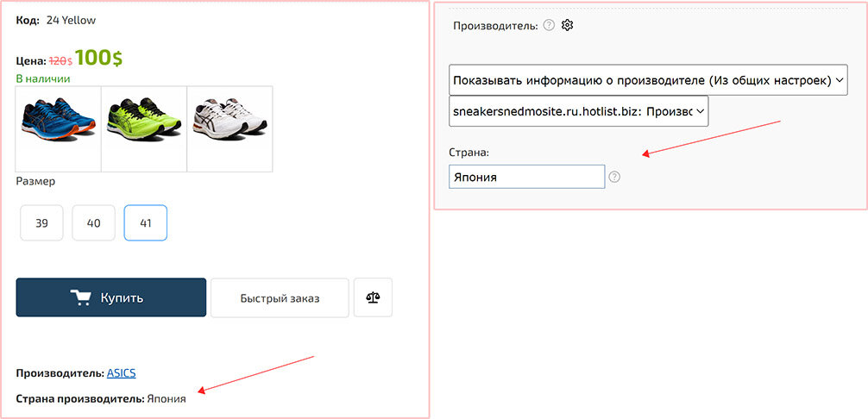Focus the Страна input with Япония
The width and height of the screenshot is (868, 419).
(x=526, y=177)
